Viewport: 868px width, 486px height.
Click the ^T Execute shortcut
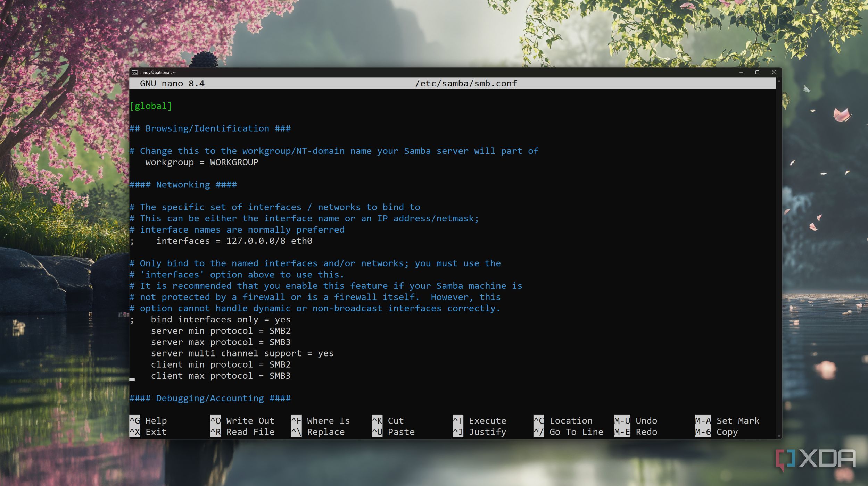click(x=479, y=421)
